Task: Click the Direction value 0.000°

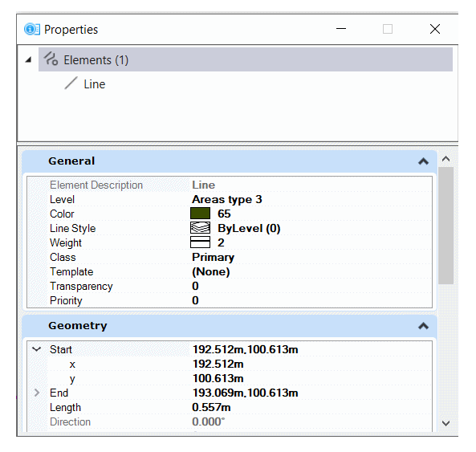Action: pyautogui.click(x=209, y=421)
